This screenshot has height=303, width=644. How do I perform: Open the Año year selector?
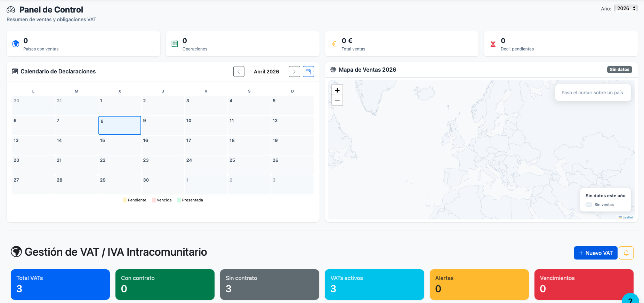pyautogui.click(x=626, y=8)
